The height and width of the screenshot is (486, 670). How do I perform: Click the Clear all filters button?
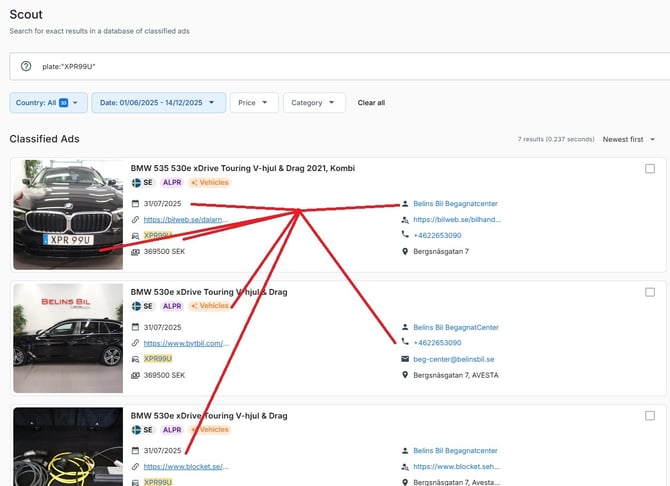click(371, 103)
